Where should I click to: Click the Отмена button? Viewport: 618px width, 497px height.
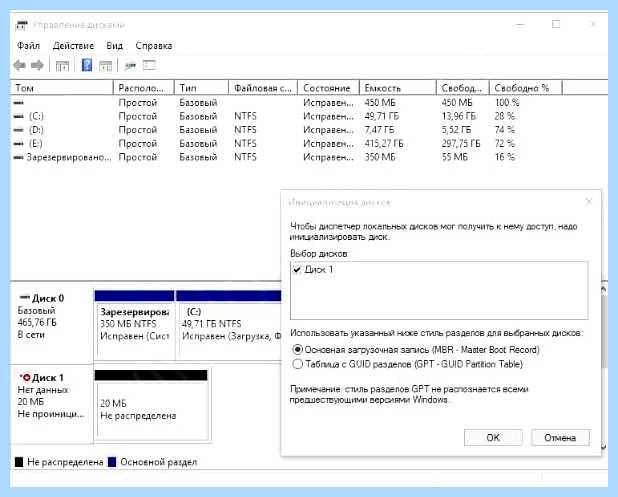point(560,437)
